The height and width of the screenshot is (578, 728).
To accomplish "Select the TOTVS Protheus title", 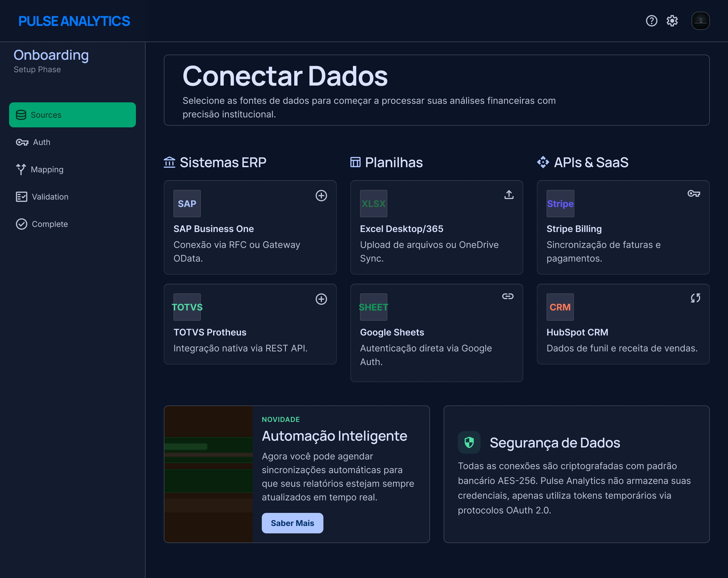I will [x=210, y=333].
